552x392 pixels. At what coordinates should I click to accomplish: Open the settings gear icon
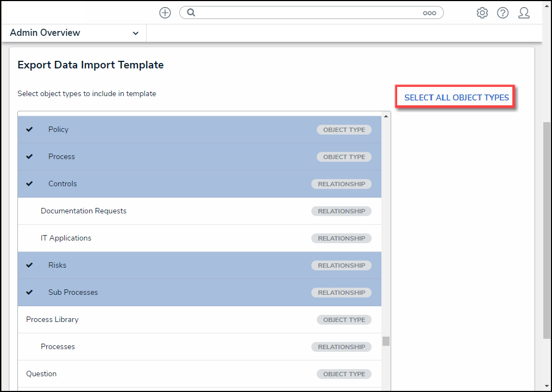tap(482, 13)
